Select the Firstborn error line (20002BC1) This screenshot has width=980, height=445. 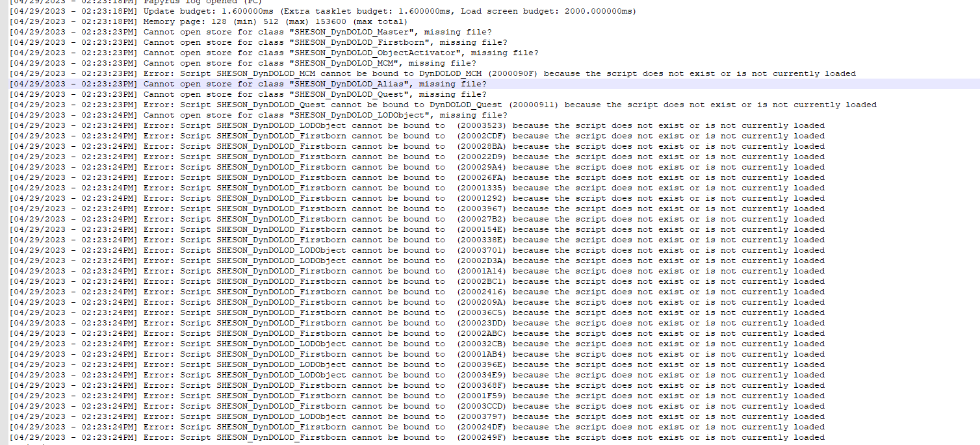(x=417, y=281)
